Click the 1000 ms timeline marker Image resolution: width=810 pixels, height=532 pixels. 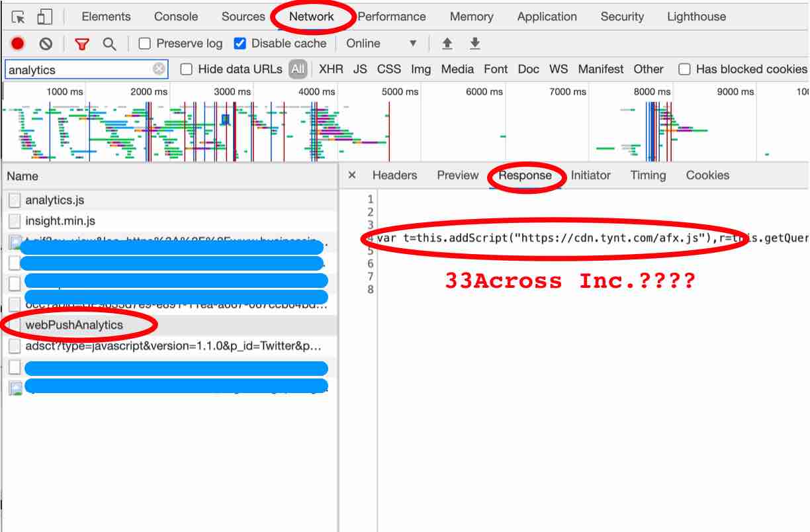pos(65,92)
